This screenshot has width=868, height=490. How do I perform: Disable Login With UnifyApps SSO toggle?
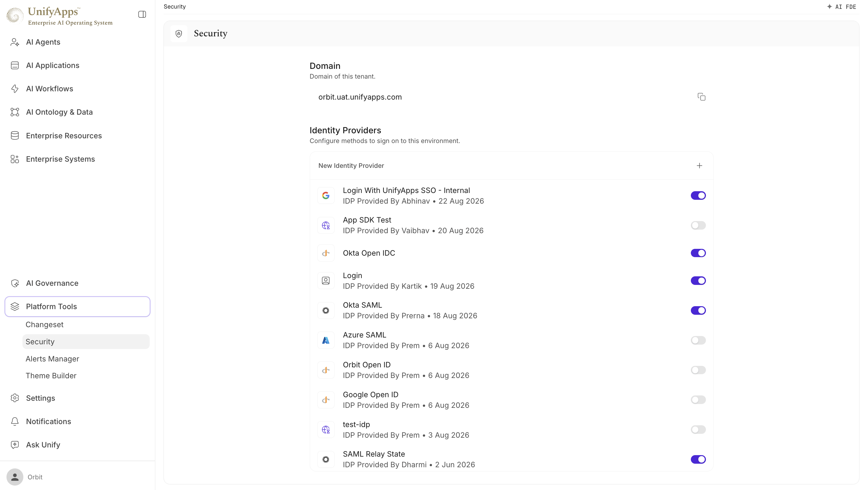point(698,196)
